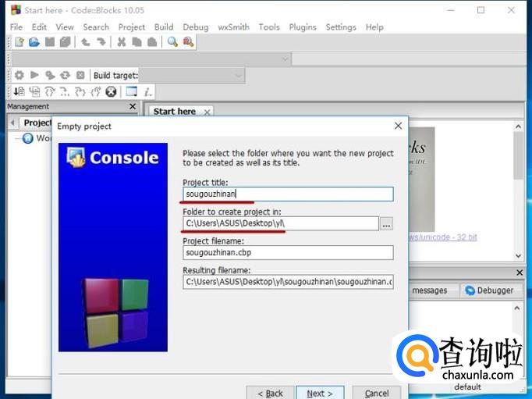The image size is (532, 399).
Task: Click the Save all files icon
Action: [x=66, y=42]
